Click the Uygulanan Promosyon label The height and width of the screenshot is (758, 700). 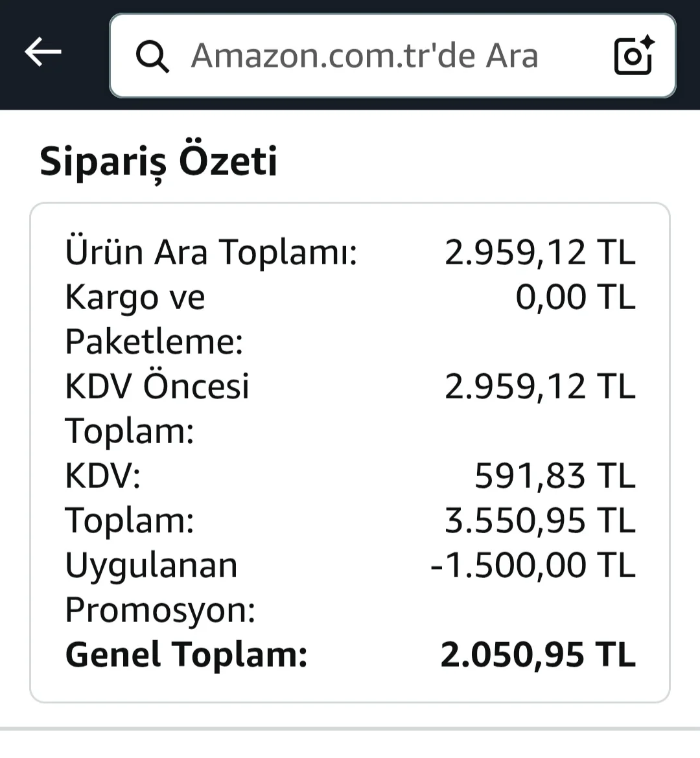159,587
